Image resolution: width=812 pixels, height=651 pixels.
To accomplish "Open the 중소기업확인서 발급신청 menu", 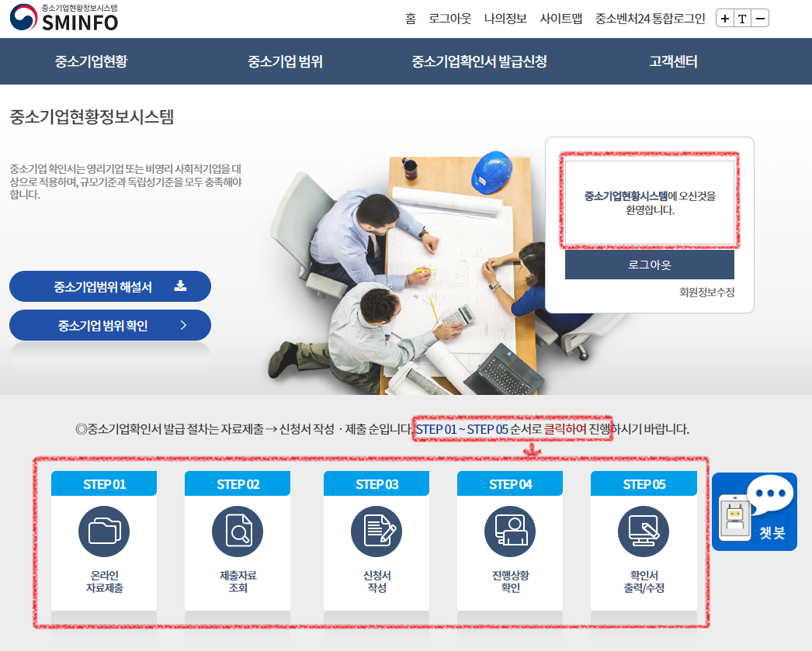I will click(479, 61).
